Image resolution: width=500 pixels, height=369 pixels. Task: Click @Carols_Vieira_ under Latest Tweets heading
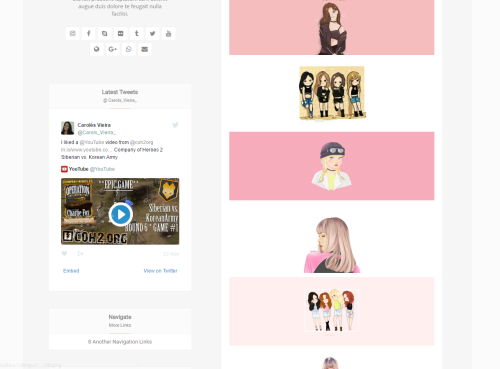tap(120, 100)
